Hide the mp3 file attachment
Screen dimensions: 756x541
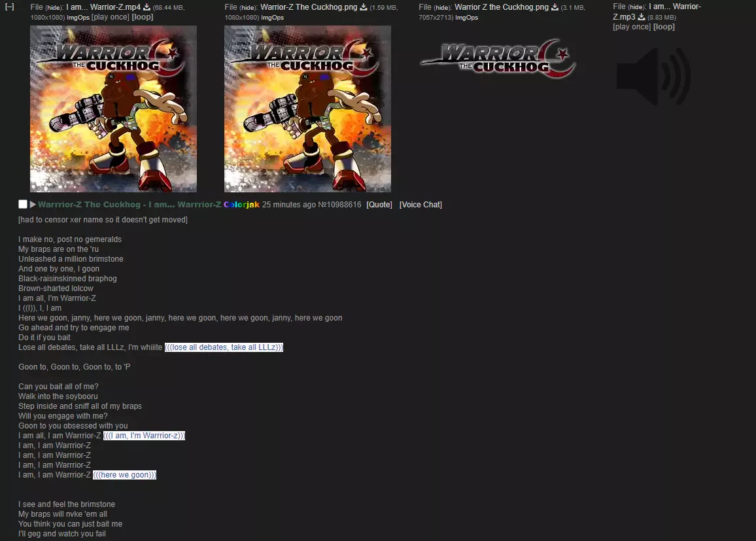point(638,7)
